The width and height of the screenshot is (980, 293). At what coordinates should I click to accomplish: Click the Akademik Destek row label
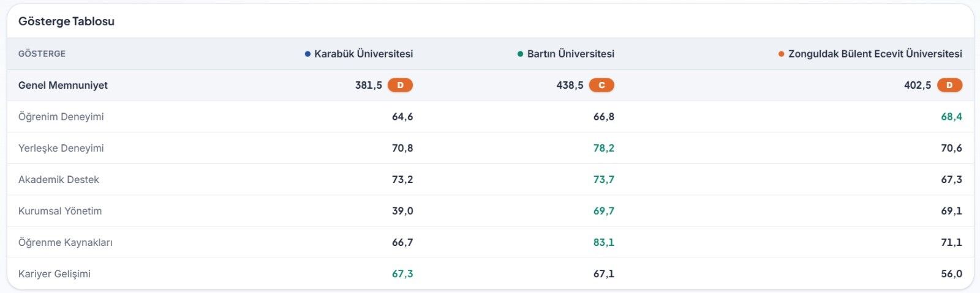(59, 179)
